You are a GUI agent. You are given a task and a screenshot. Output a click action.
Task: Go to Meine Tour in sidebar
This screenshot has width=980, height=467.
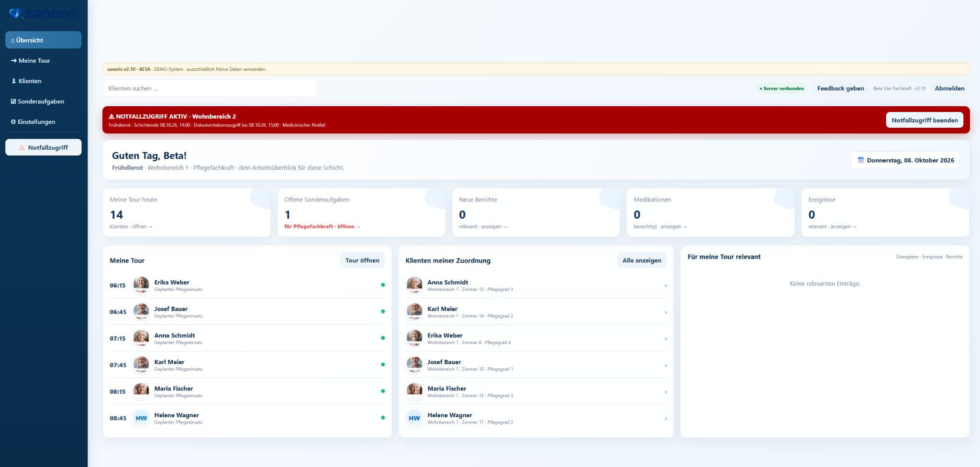(x=44, y=61)
